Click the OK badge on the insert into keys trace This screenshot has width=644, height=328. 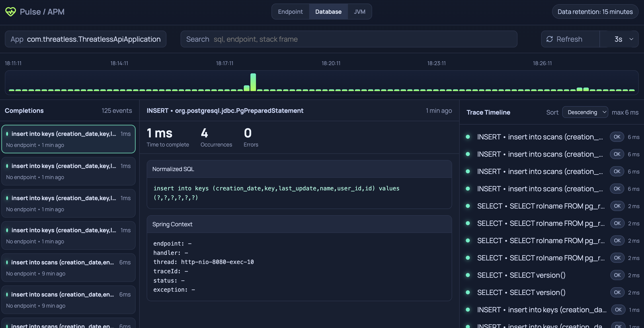click(x=618, y=310)
